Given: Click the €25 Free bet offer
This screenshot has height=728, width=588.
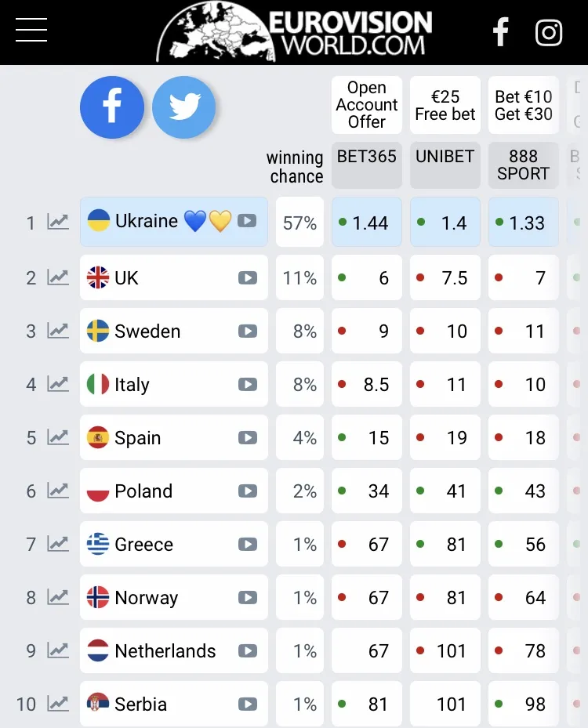Looking at the screenshot, I should point(445,105).
